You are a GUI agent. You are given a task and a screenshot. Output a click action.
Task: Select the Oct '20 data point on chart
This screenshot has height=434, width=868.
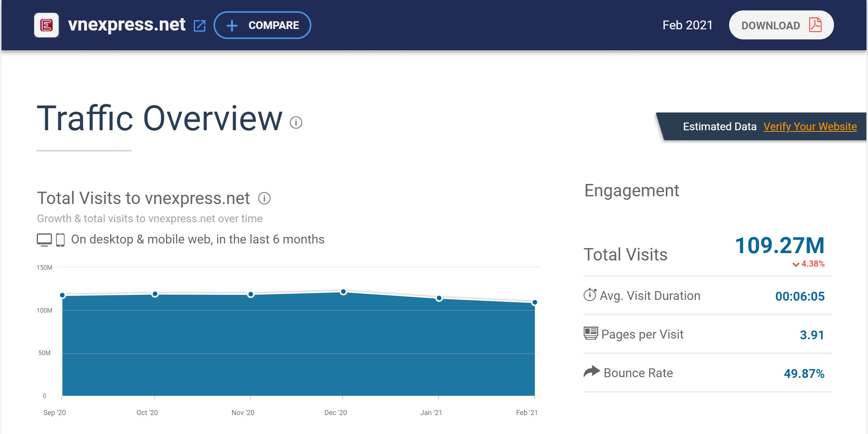tap(155, 294)
